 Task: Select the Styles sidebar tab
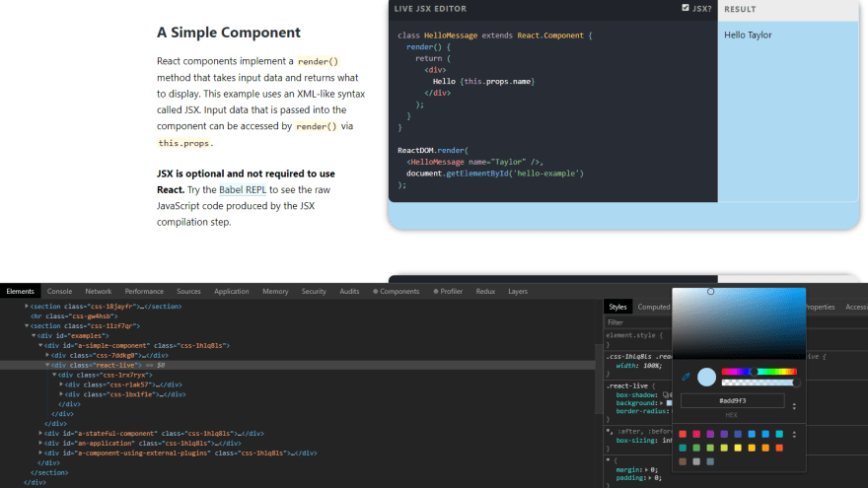tap(617, 307)
